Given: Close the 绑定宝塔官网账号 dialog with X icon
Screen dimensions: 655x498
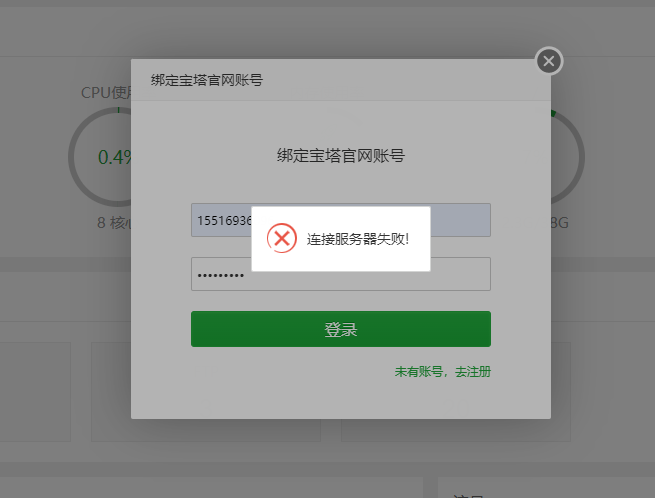Looking at the screenshot, I should click(549, 61).
